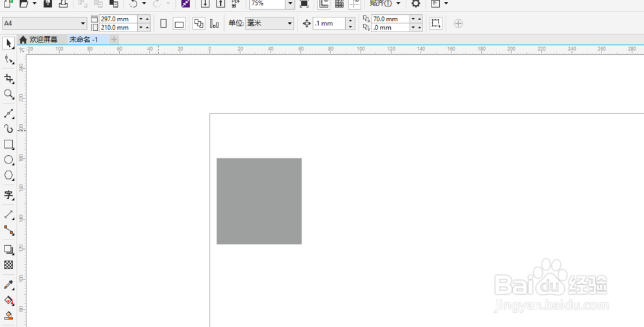Image resolution: width=644 pixels, height=327 pixels.
Task: Click the Save disk icon
Action: click(48, 4)
